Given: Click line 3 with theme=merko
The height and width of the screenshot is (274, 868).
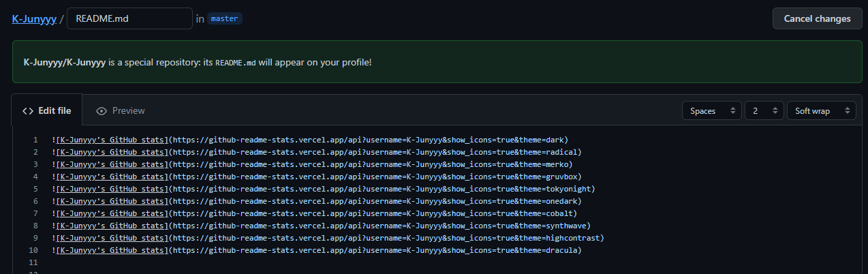Looking at the screenshot, I should pos(312,164).
